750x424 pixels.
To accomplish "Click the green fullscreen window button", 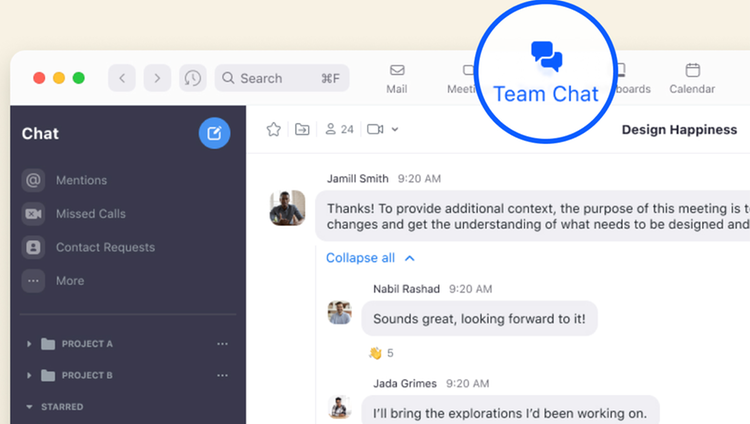I will [x=78, y=78].
